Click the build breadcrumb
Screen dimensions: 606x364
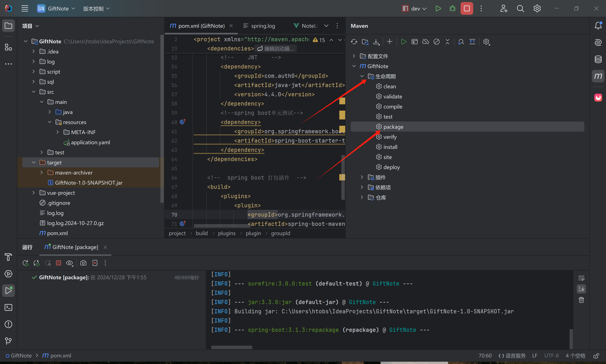tap(201, 233)
